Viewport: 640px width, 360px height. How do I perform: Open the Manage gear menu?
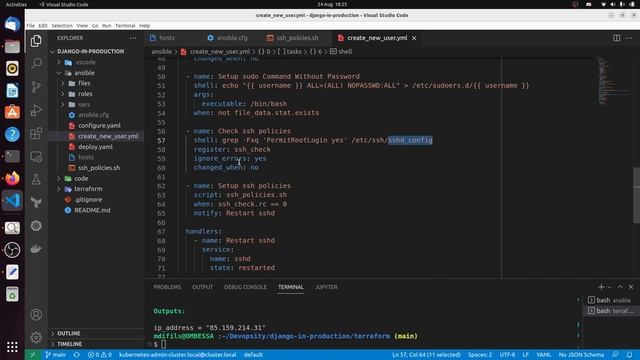36,338
